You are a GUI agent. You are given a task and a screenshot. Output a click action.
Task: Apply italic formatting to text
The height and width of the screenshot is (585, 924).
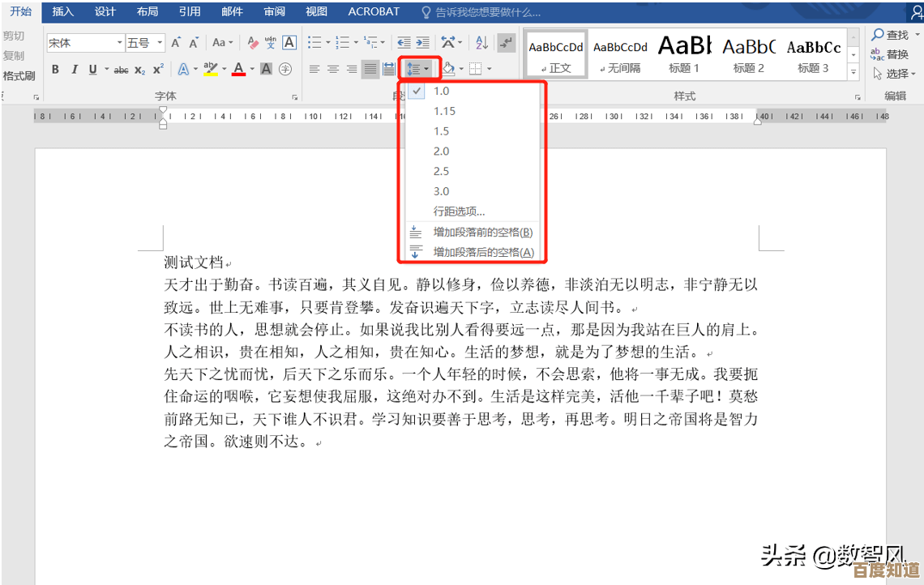coord(75,69)
